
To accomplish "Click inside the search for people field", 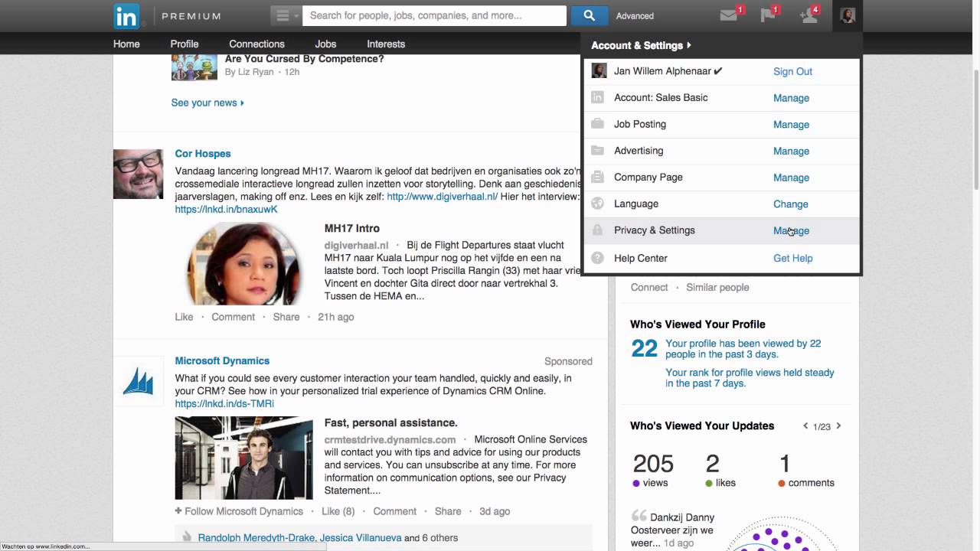I will 434,15.
